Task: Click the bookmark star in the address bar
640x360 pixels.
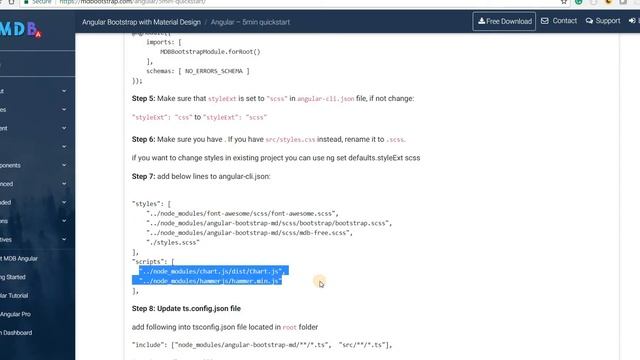Action: [564, 2]
